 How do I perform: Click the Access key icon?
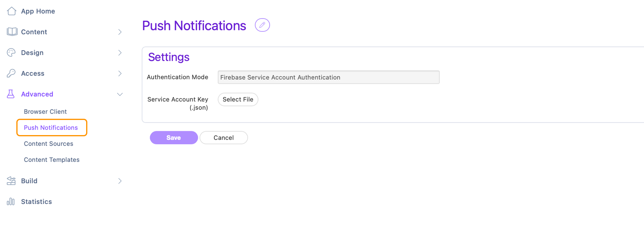(x=11, y=73)
